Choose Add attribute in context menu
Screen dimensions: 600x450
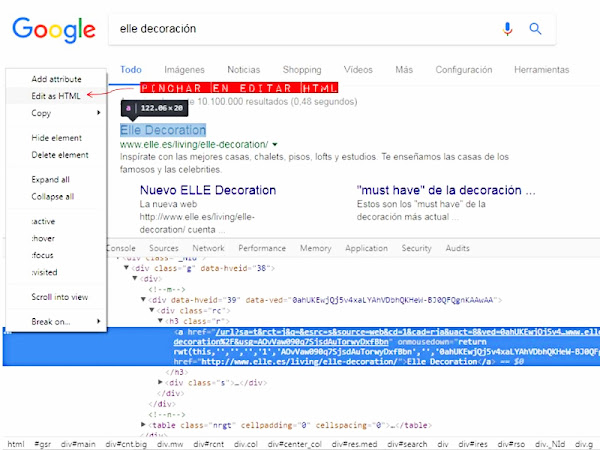pyautogui.click(x=56, y=79)
